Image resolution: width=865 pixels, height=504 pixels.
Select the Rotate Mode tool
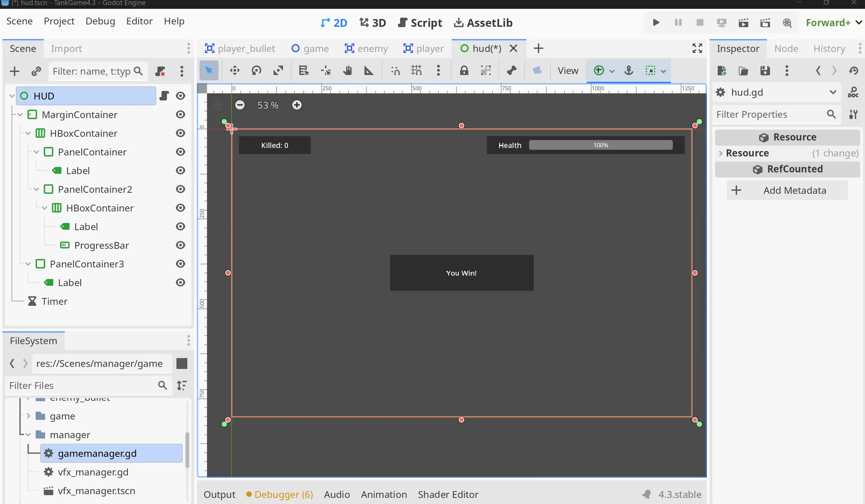click(257, 70)
